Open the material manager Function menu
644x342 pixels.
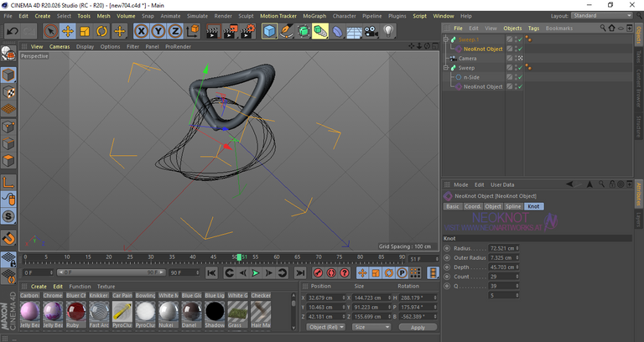(80, 287)
